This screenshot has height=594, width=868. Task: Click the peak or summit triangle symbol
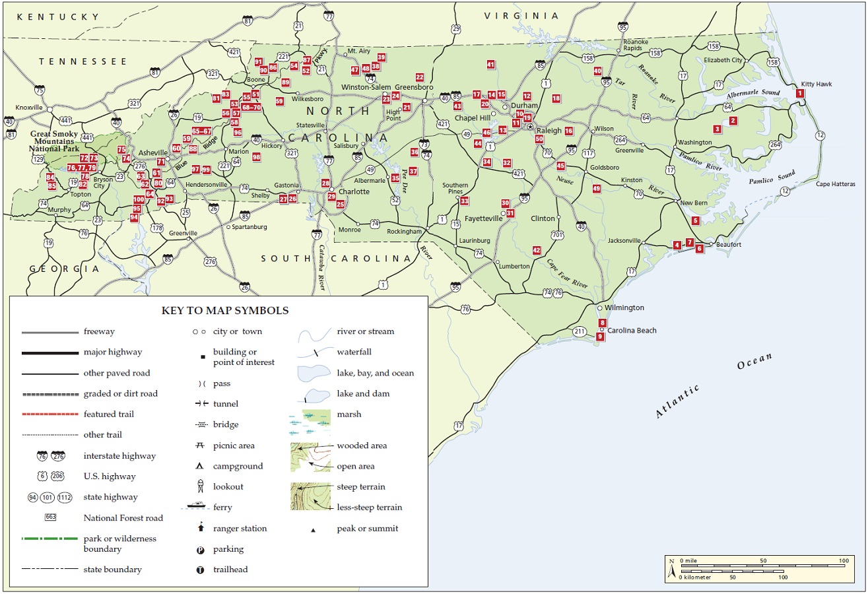[313, 529]
